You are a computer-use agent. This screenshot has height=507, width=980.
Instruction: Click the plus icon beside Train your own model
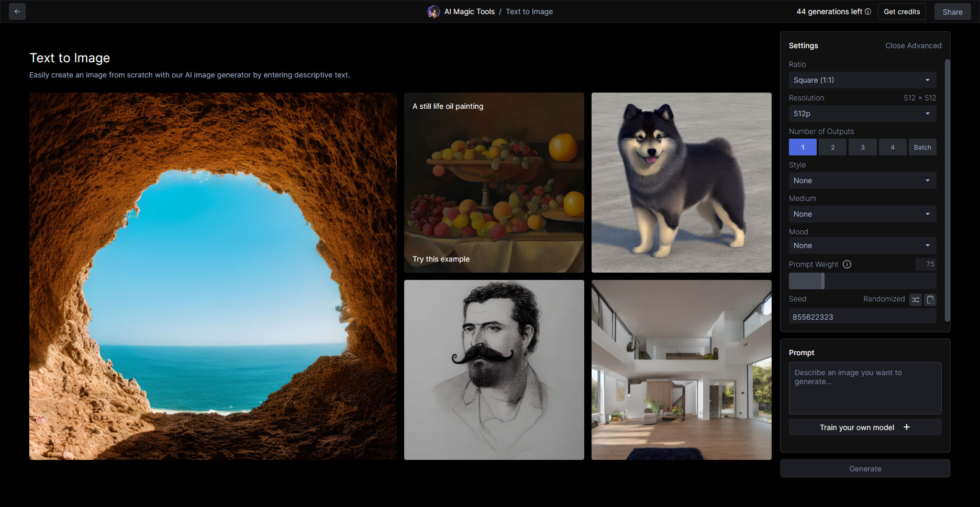907,427
